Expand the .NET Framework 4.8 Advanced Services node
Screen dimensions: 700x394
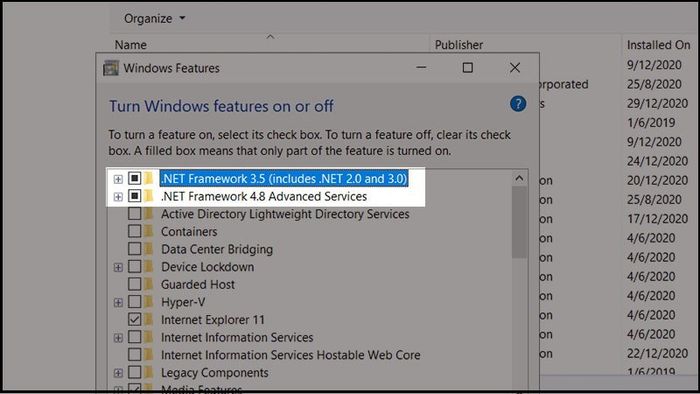pyautogui.click(x=118, y=197)
